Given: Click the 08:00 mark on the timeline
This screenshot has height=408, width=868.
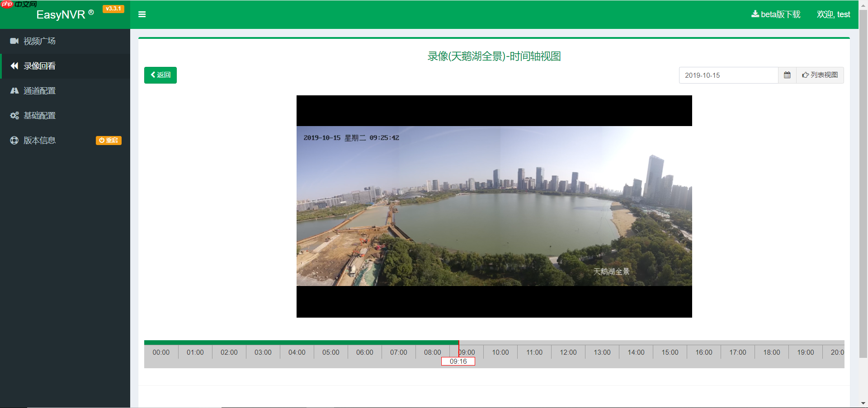Looking at the screenshot, I should (432, 352).
